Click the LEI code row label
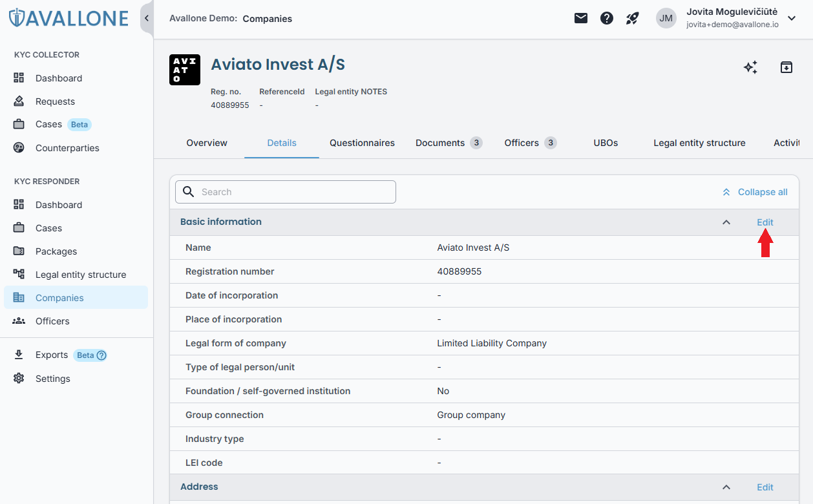 coord(204,463)
